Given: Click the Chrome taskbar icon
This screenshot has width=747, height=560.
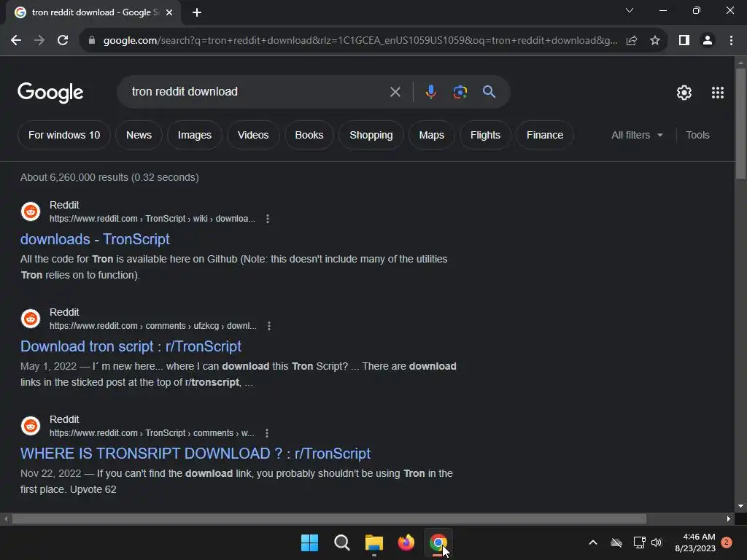Looking at the screenshot, I should coord(438,542).
